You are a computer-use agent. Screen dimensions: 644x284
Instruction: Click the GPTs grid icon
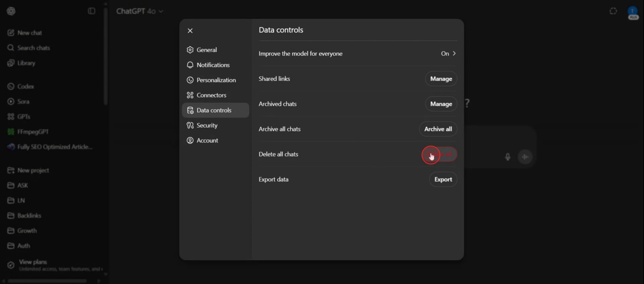pyautogui.click(x=10, y=117)
